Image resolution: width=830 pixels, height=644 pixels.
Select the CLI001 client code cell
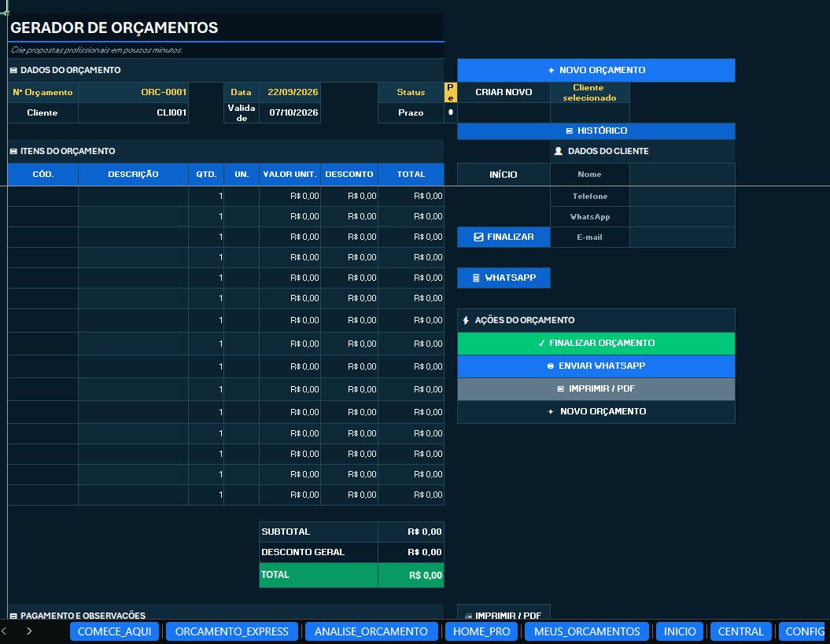pyautogui.click(x=134, y=112)
